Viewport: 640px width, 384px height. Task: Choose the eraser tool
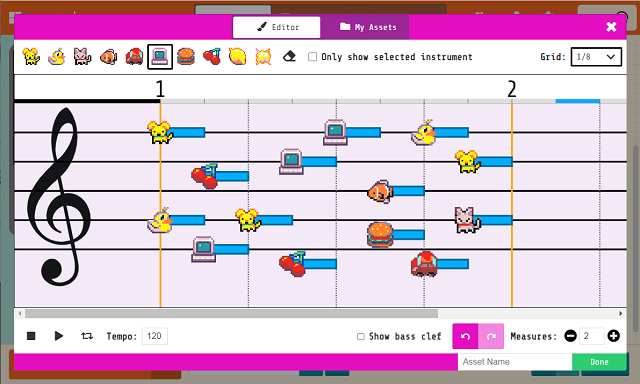[x=289, y=56]
